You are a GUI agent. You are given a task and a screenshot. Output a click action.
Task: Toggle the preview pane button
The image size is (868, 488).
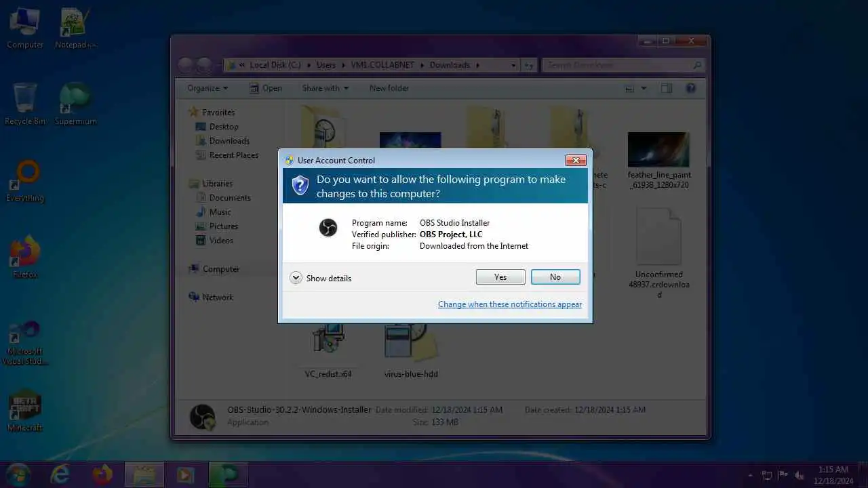(x=667, y=88)
